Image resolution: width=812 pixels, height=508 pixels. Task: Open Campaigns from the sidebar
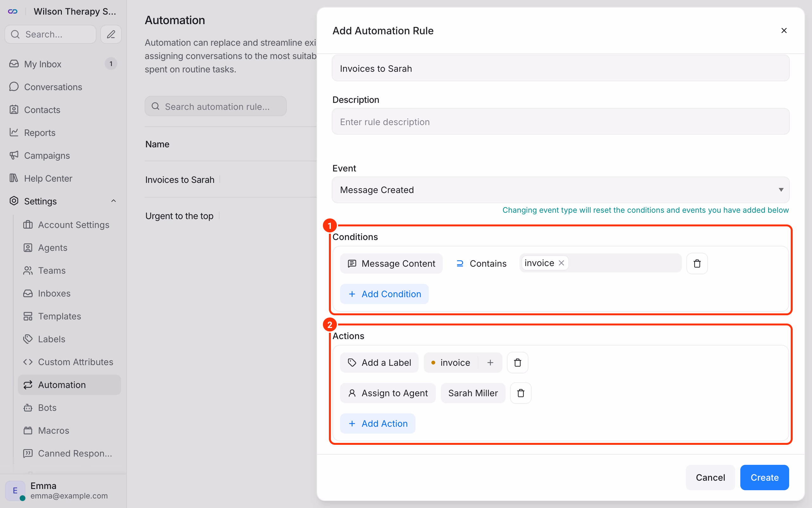[x=63, y=155]
